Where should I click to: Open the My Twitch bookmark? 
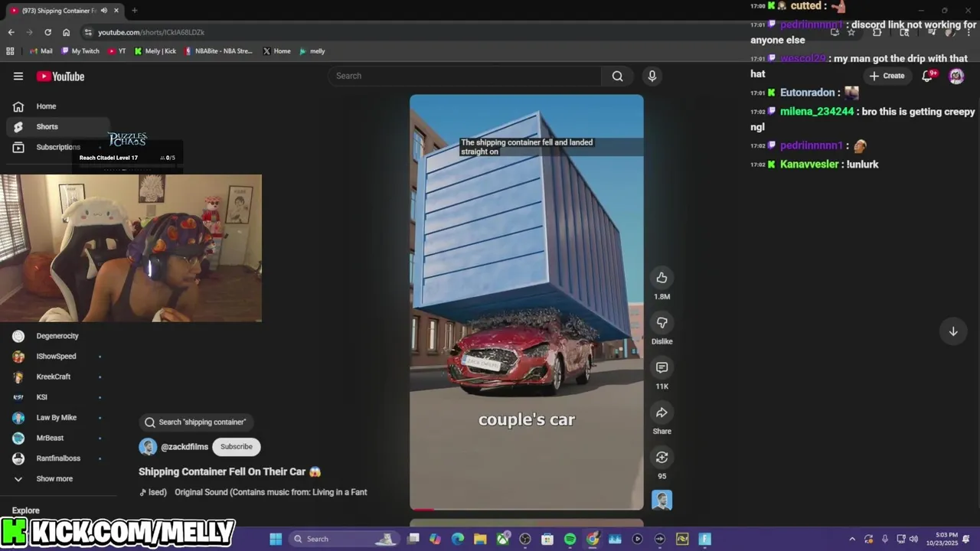coord(80,51)
